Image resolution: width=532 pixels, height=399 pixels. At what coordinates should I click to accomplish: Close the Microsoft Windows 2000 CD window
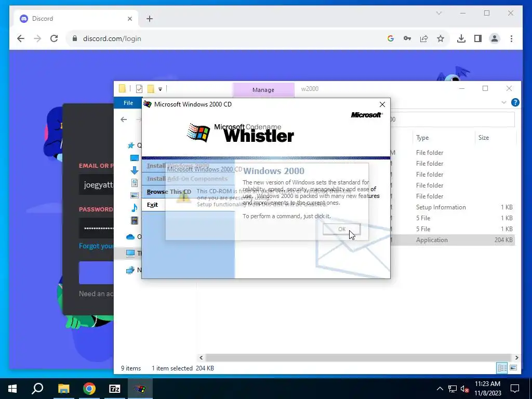pyautogui.click(x=382, y=104)
